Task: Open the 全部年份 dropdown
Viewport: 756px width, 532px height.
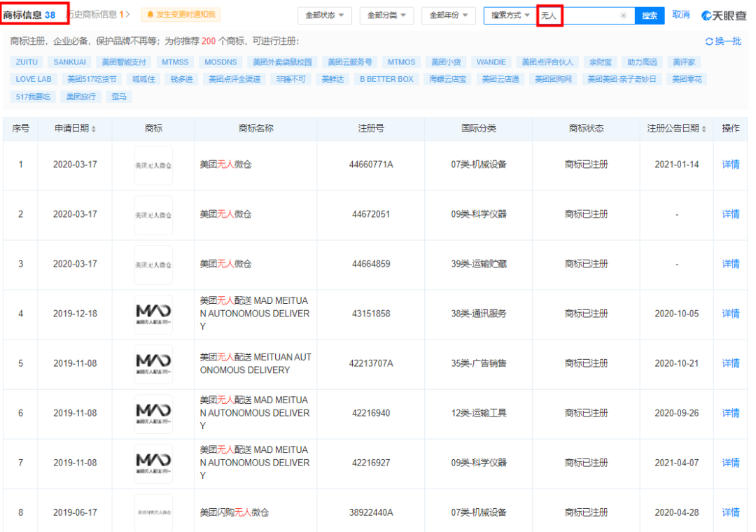Action: pyautogui.click(x=449, y=15)
